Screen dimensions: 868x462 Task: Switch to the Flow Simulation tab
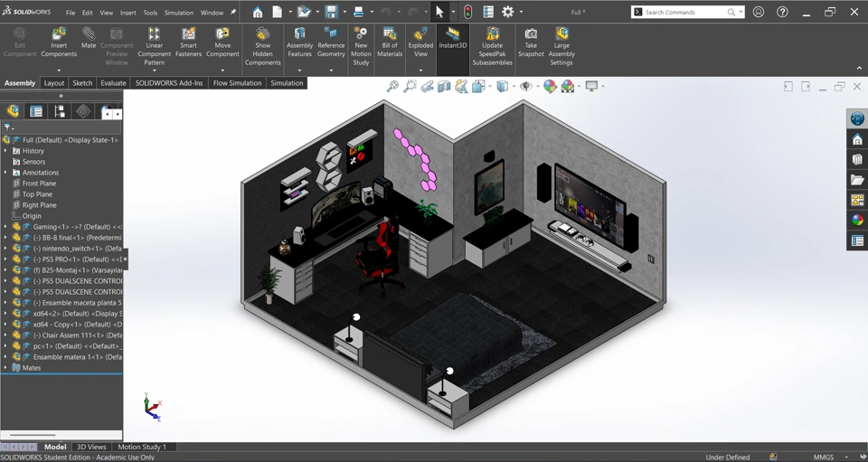click(x=237, y=83)
